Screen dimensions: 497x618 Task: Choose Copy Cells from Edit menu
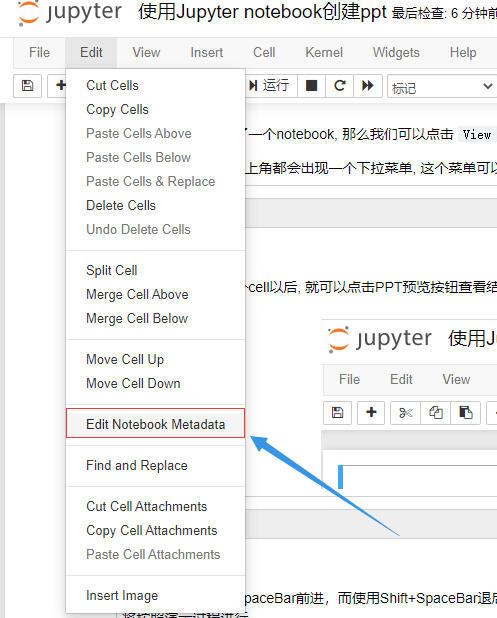pos(156,109)
